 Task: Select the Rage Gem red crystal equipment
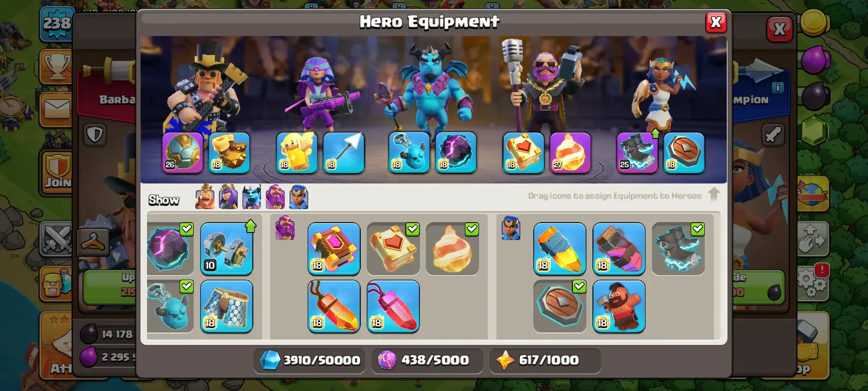(x=393, y=306)
